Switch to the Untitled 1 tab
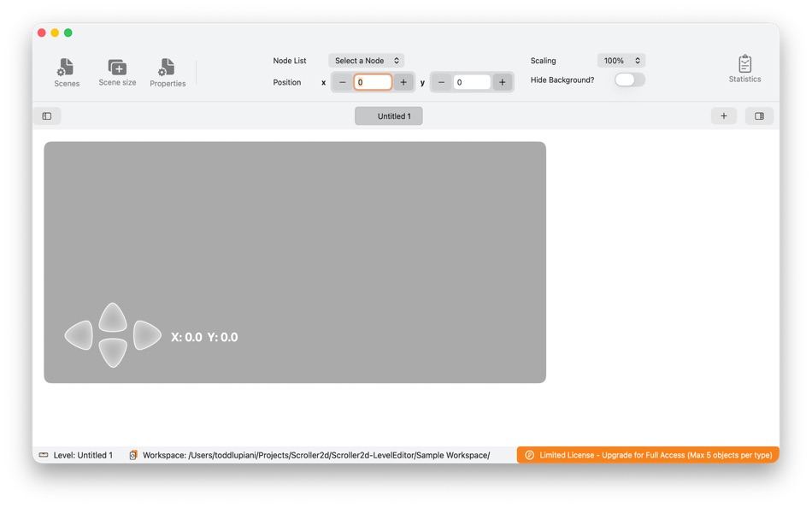Viewport: 812px width, 508px height. pos(389,115)
